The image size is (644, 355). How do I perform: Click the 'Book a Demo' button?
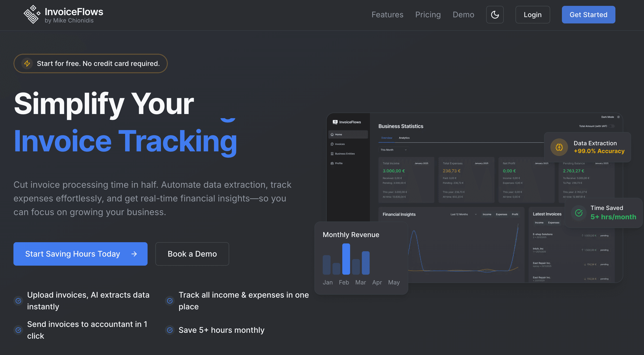(x=192, y=254)
